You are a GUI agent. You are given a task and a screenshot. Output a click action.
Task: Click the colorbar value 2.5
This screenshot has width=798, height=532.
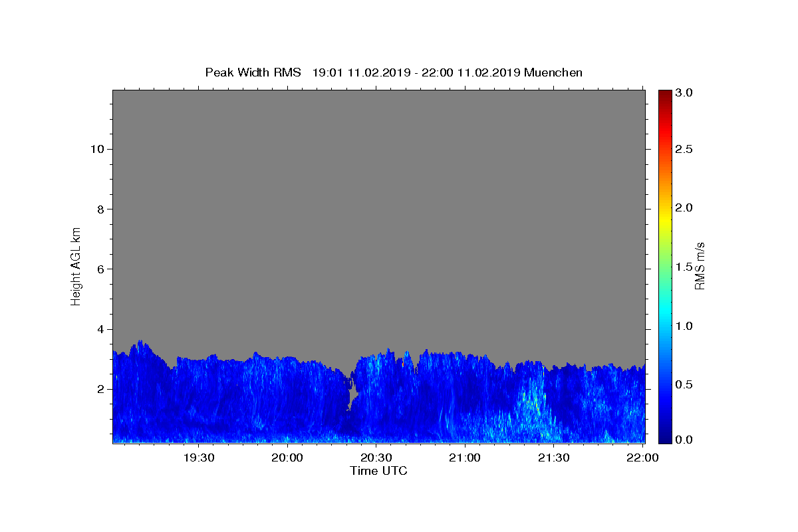[x=684, y=150]
